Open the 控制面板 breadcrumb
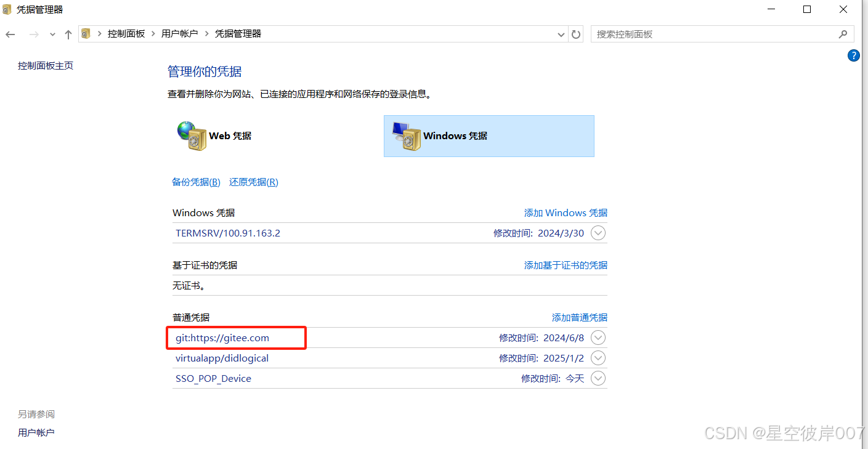Screen dimensions: 868x449 126,34
